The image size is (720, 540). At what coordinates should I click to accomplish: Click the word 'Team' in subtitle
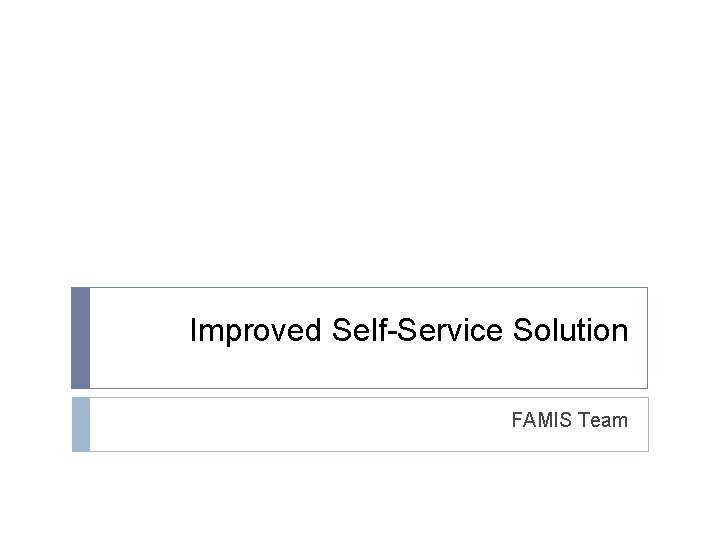(602, 420)
